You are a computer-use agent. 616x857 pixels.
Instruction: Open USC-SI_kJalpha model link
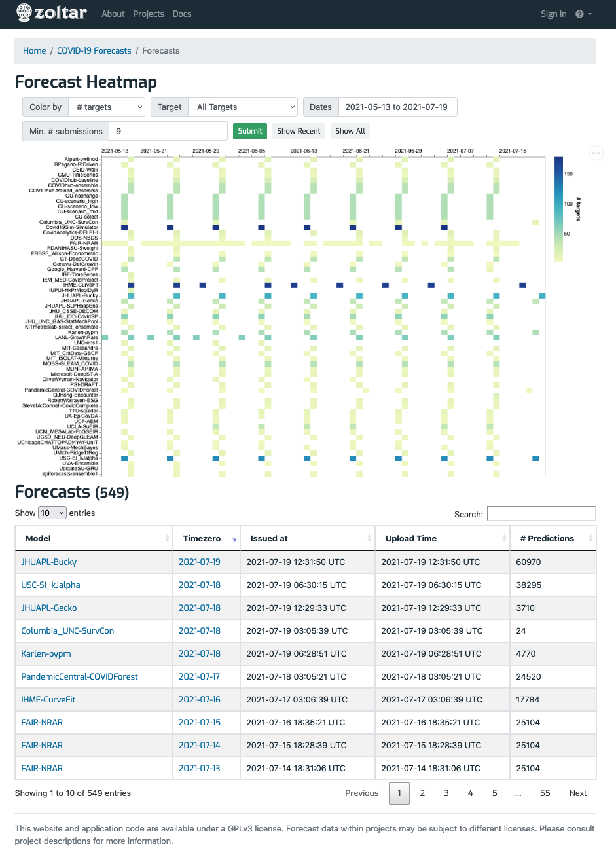click(x=51, y=585)
